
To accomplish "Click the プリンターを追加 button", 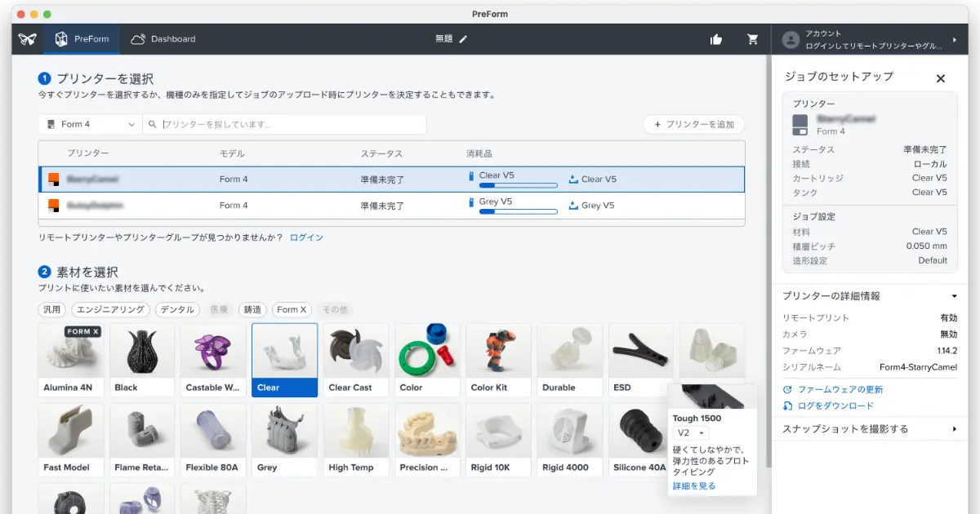I will click(693, 124).
